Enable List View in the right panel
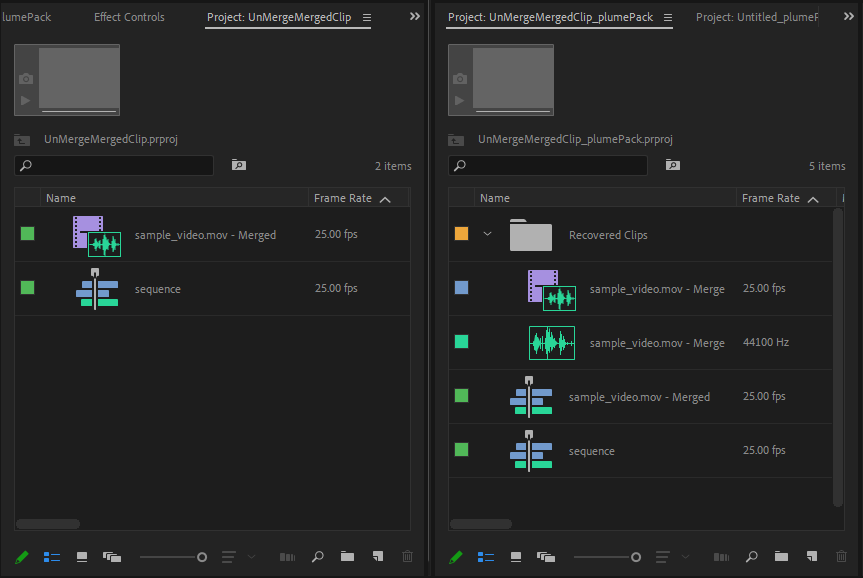The height and width of the screenshot is (578, 863). tap(486, 557)
